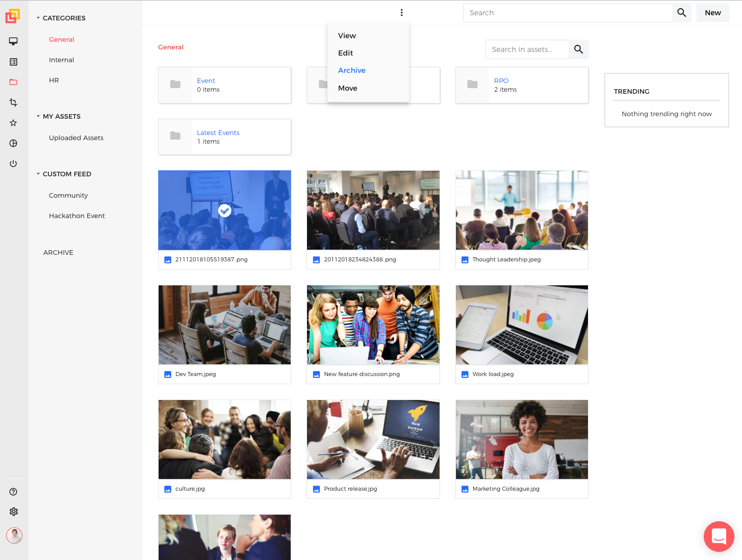Open the Hackathon Event custom feed
Screen dimensions: 742x560
click(76, 216)
